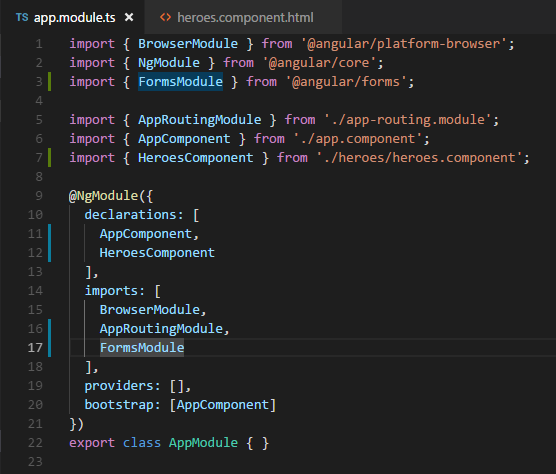556x474 pixels.
Task: Click the '@angular/platform-browser' string
Action: [x=404, y=44]
